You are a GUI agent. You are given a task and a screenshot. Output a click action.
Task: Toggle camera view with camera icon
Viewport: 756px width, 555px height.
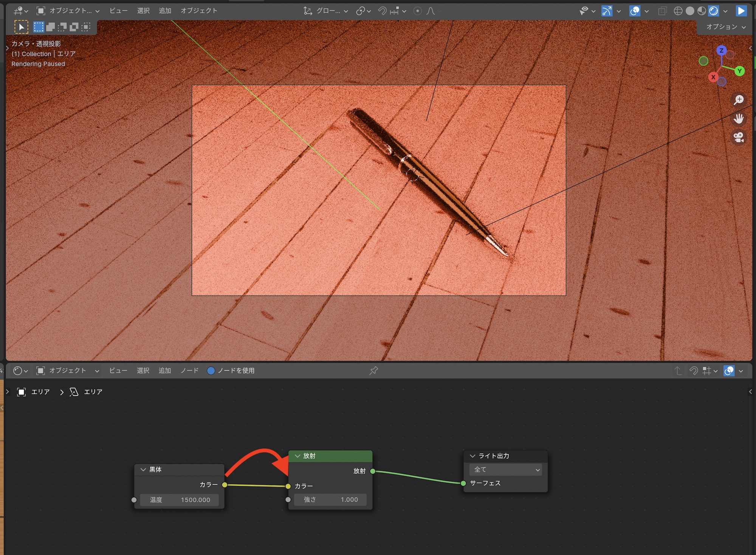click(x=739, y=137)
